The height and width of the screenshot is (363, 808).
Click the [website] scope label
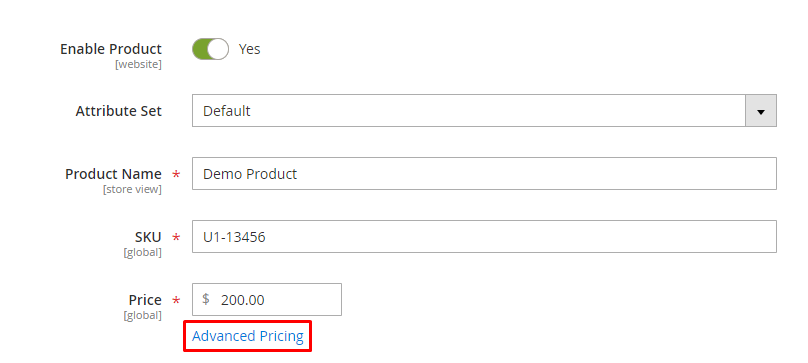[x=138, y=64]
